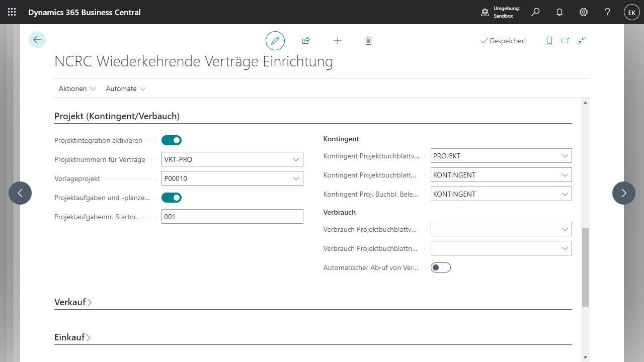Screen dimensions: 644x362
Task: Go to next record arrow button
Action: [x=624, y=193]
